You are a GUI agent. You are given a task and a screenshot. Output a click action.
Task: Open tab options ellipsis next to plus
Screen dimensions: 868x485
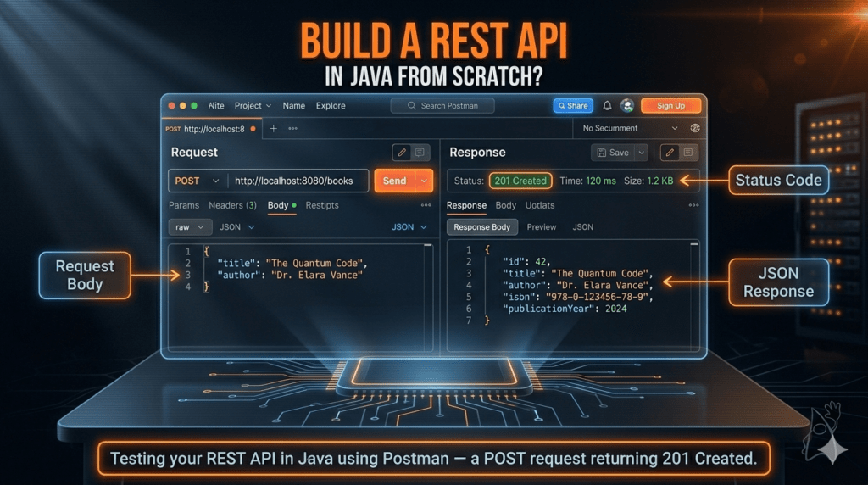[x=292, y=128]
